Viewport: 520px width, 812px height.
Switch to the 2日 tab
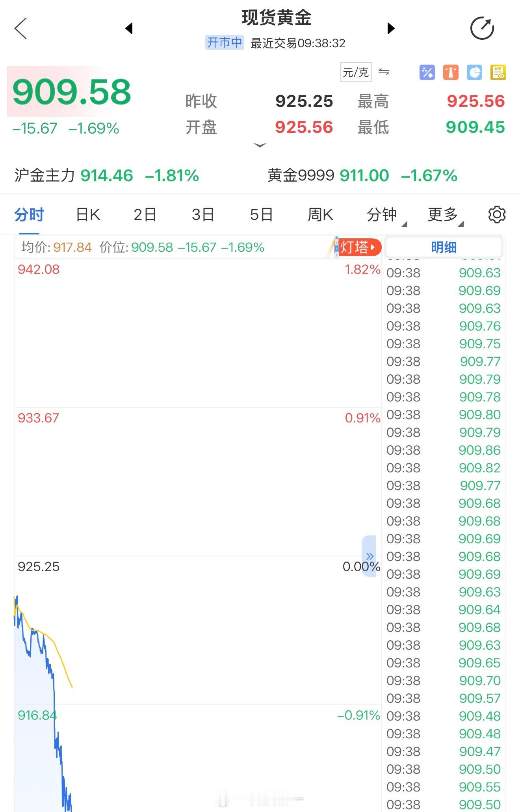click(145, 215)
